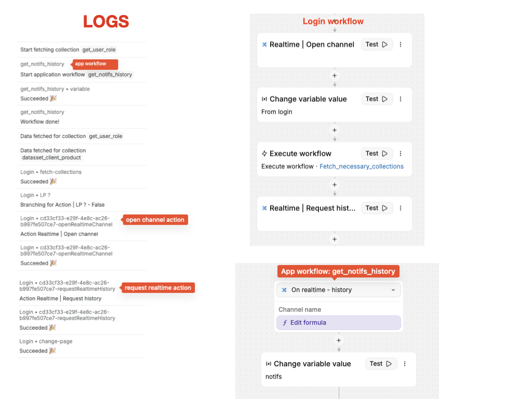This screenshot has width=532, height=399.
Task: Open three-dot menu on notifs variable action
Action: (x=405, y=364)
